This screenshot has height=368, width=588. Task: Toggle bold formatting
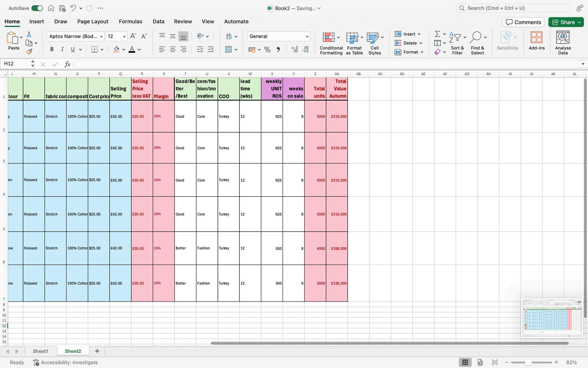[x=52, y=49]
